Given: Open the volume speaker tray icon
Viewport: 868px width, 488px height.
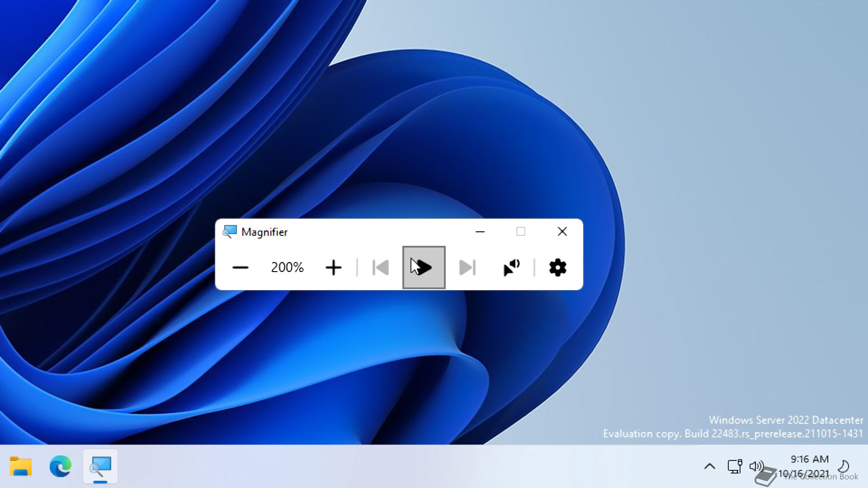Looking at the screenshot, I should click(756, 466).
